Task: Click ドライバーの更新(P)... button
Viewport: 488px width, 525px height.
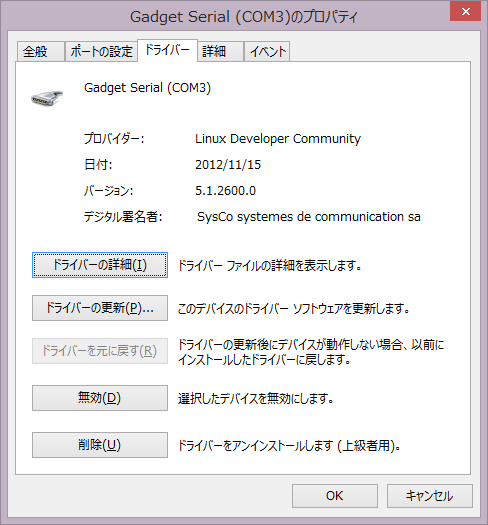Action: coord(100,308)
